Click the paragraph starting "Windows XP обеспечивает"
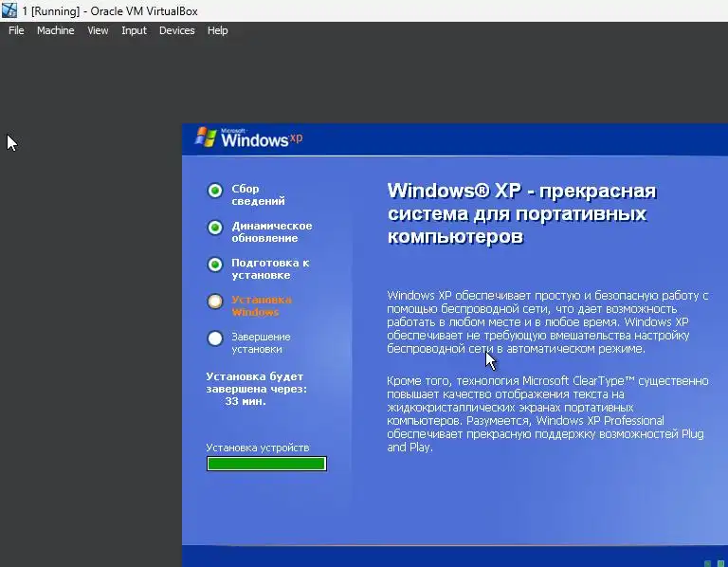Screen dimensions: 728x567 point(548,321)
